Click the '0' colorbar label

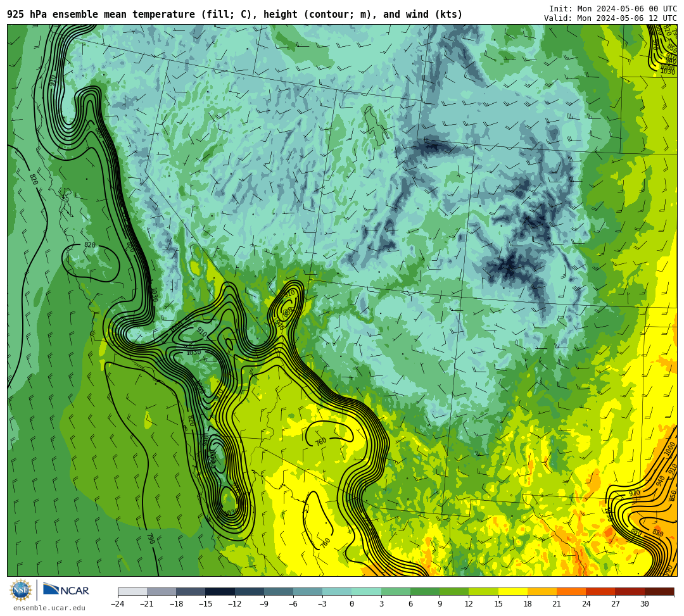tap(352, 604)
